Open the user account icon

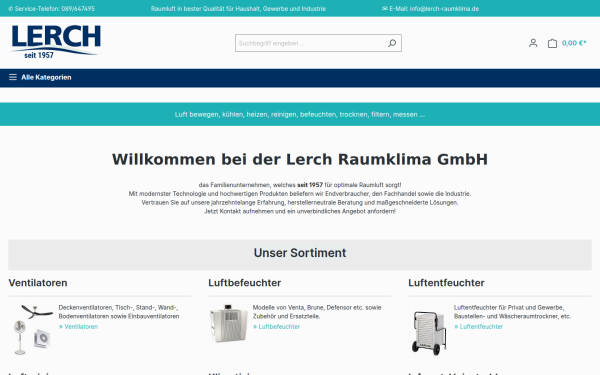pyautogui.click(x=533, y=43)
